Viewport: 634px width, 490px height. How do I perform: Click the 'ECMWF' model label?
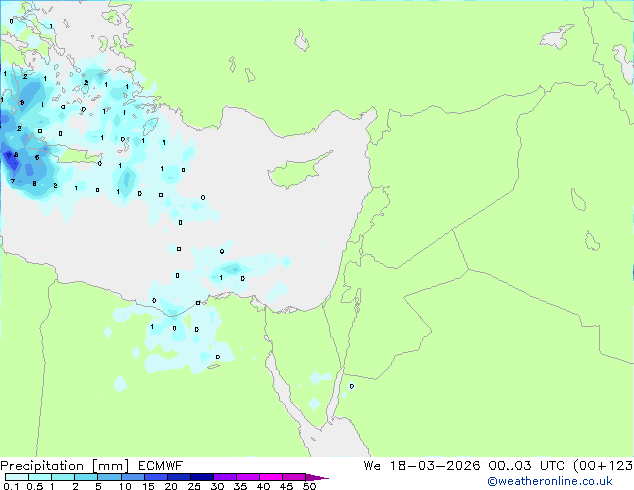161,466
